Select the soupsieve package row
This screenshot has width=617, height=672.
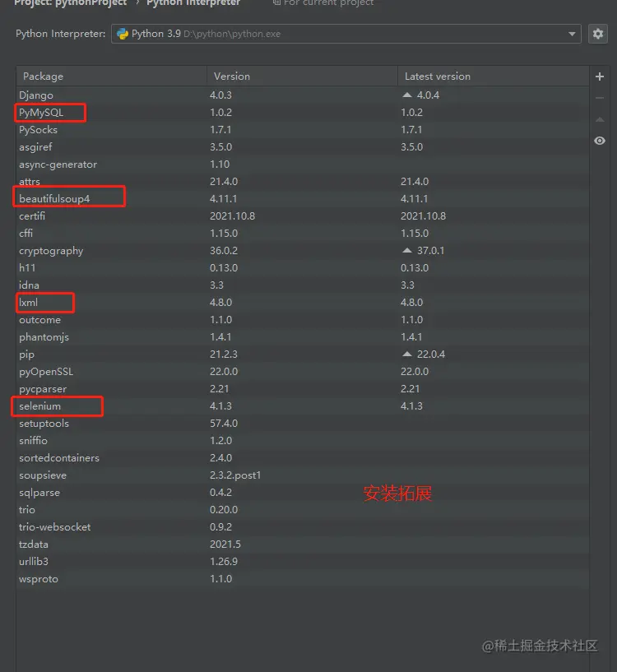[x=302, y=475]
